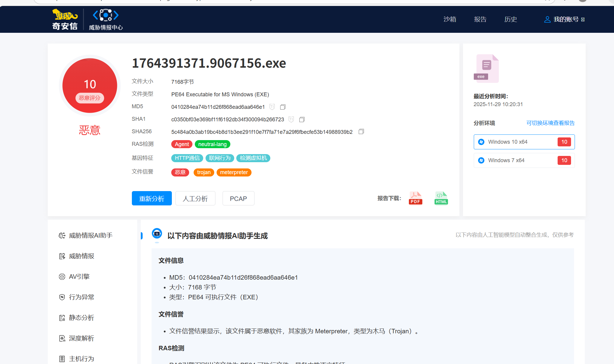Click the red meterpreter reputation tag
This screenshot has width=614, height=364.
234,172
